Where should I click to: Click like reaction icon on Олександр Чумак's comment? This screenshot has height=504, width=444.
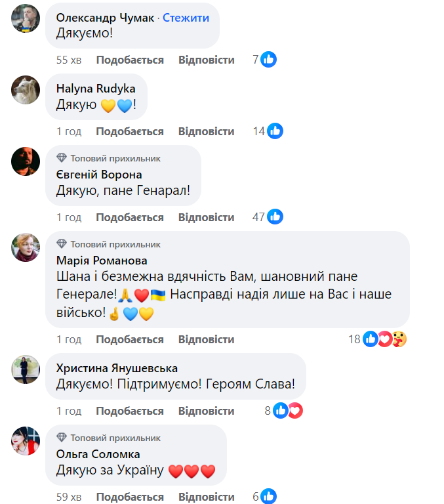point(268,60)
